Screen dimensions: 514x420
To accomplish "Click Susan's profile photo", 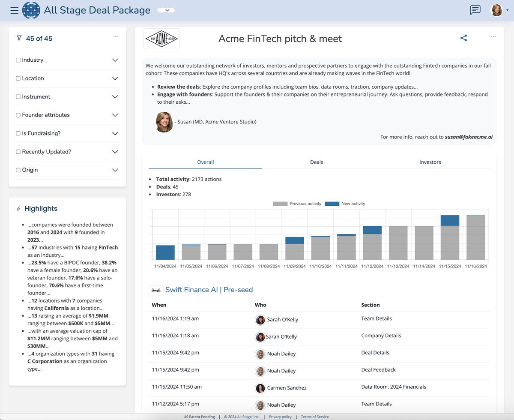I will (164, 122).
